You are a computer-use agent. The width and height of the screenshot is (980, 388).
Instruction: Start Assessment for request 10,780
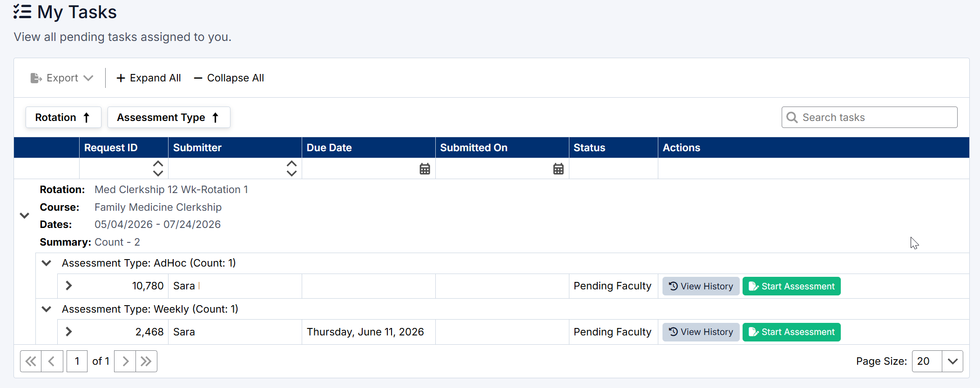(x=791, y=286)
